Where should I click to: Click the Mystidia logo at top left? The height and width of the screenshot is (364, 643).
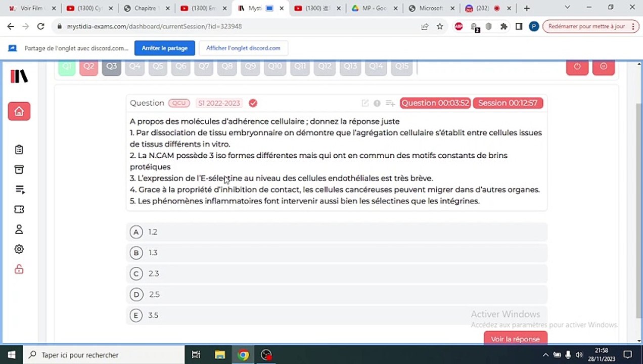click(19, 76)
